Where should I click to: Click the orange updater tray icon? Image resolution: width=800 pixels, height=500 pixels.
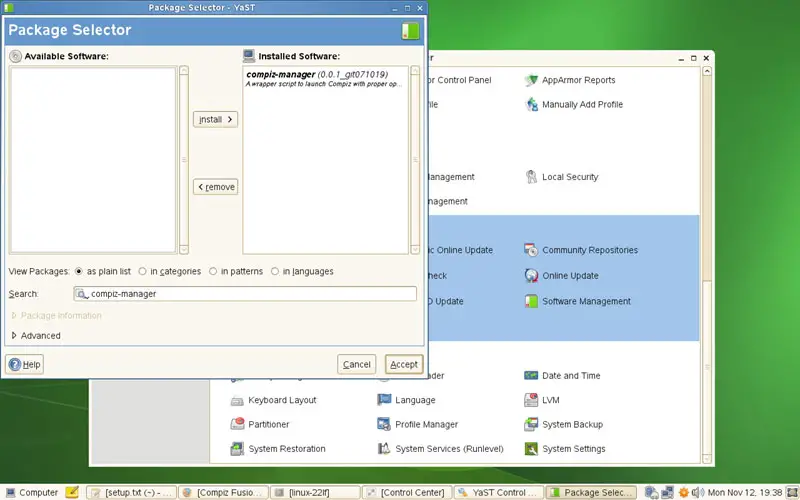coord(683,492)
